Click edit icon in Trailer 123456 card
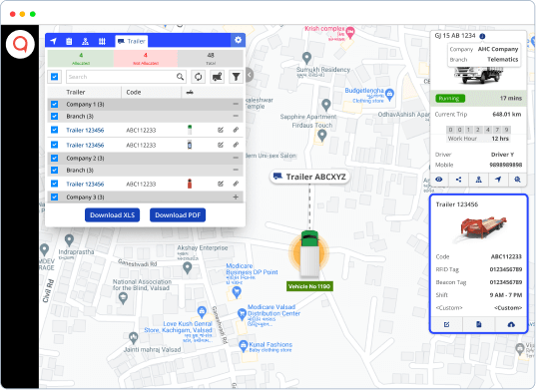 [x=446, y=324]
